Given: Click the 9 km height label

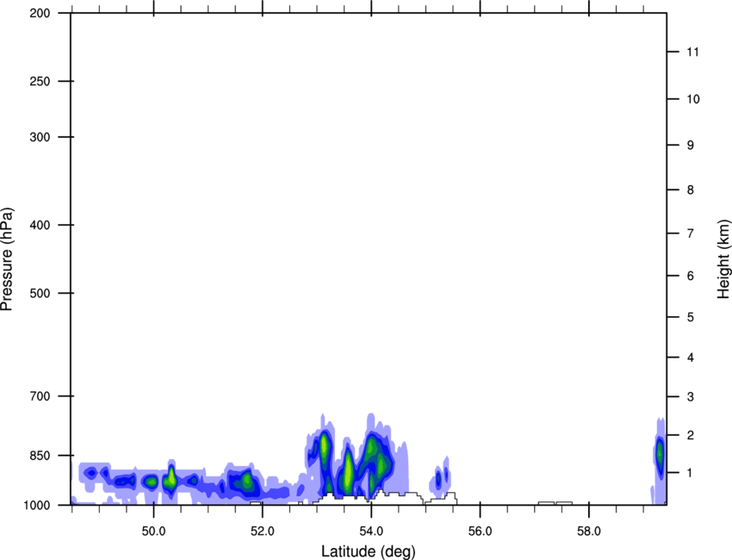Looking at the screenshot, I should [691, 146].
